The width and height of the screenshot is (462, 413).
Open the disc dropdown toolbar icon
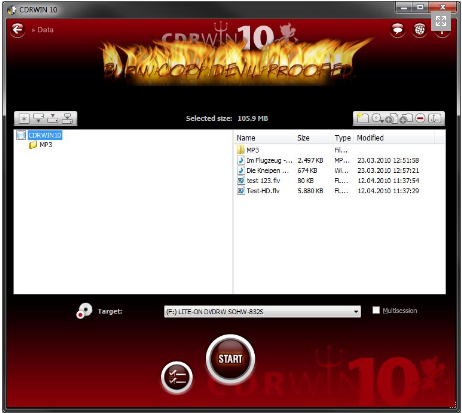click(x=378, y=118)
